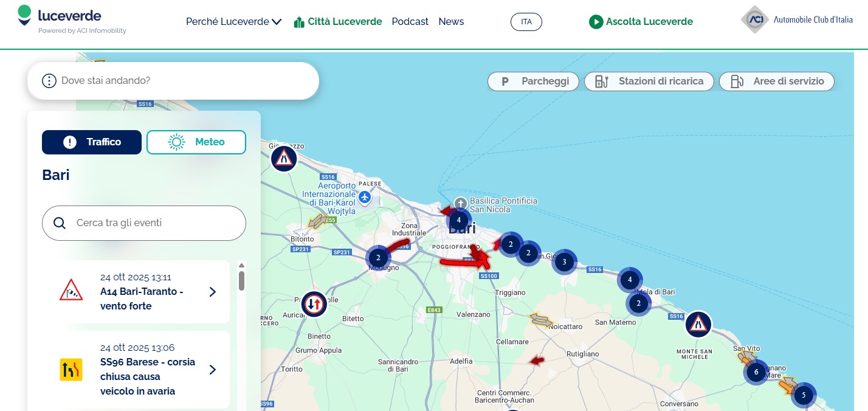Switch to the Meteo tab

(196, 142)
